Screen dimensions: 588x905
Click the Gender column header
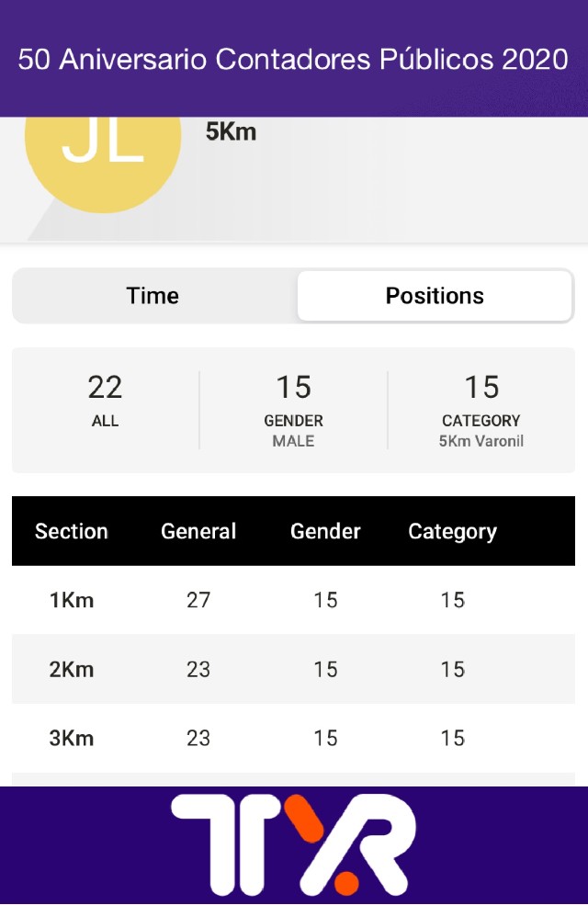325,531
